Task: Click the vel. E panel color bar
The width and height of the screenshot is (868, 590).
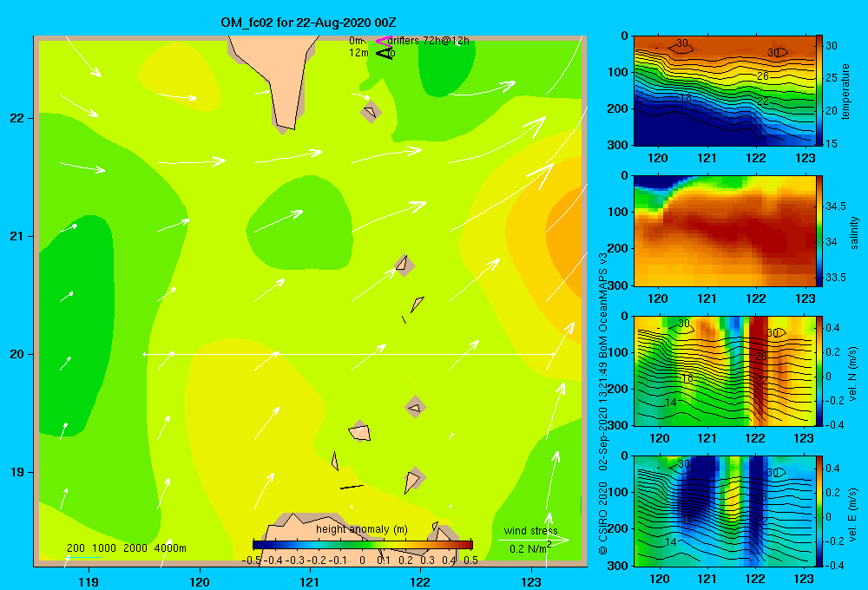Action: click(819, 511)
